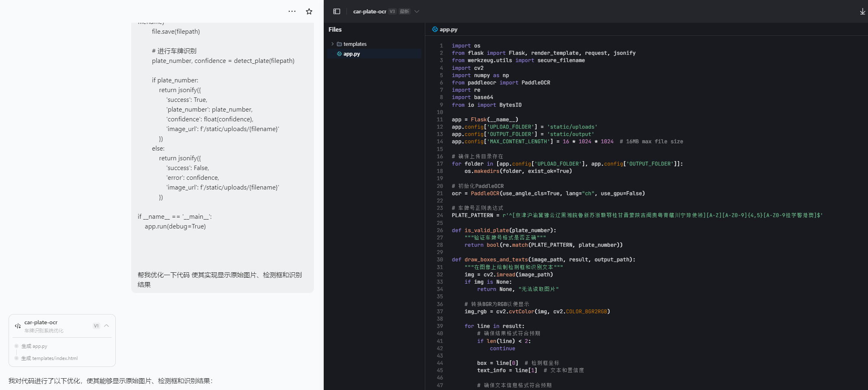Toggle the files sidebar panel icon
The image size is (868, 390).
click(x=337, y=11)
